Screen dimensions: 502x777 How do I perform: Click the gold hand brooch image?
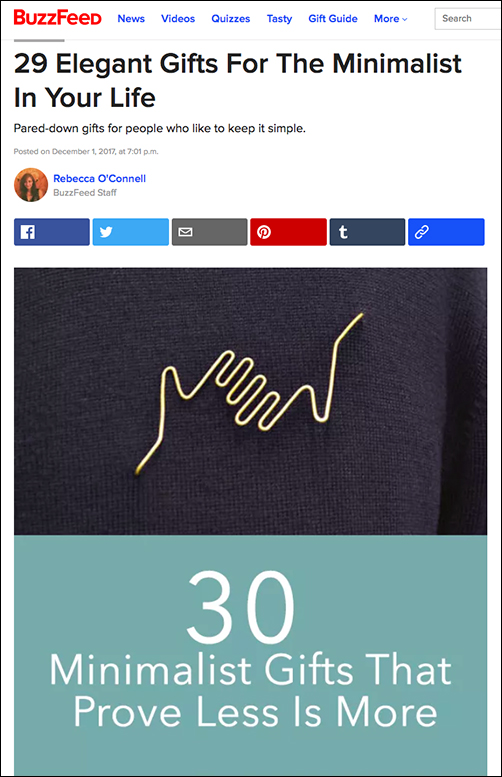click(250, 401)
